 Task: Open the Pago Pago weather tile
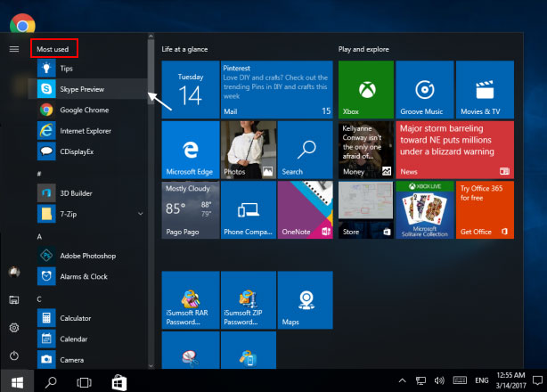[191, 210]
